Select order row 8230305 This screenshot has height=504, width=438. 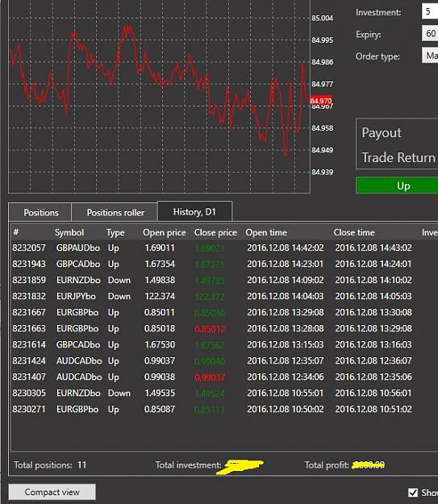point(224,393)
